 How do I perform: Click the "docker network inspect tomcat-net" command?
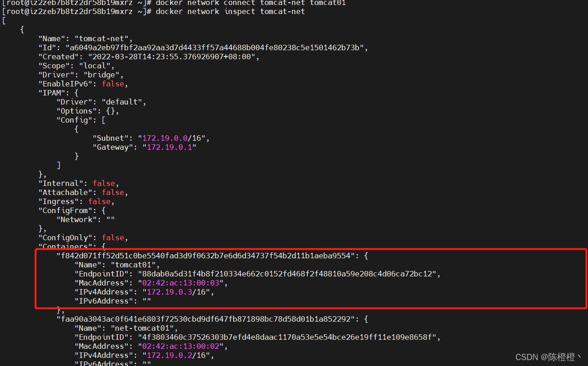point(230,11)
